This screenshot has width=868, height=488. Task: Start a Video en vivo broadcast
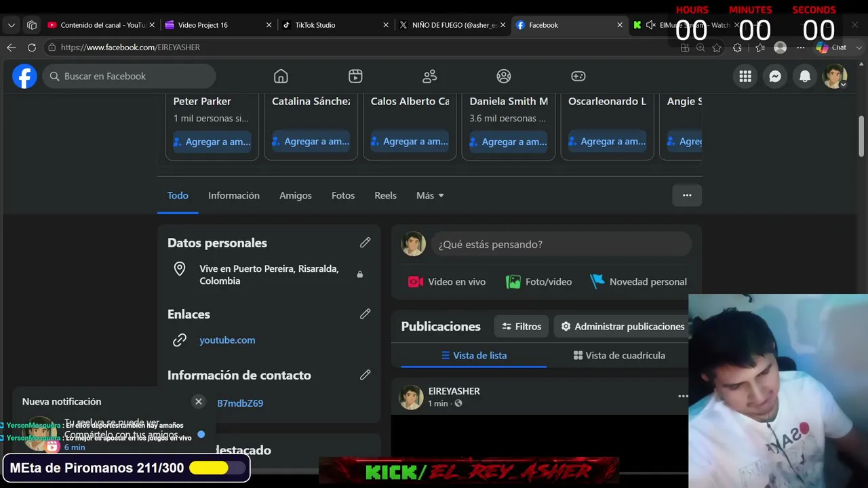[x=447, y=282]
